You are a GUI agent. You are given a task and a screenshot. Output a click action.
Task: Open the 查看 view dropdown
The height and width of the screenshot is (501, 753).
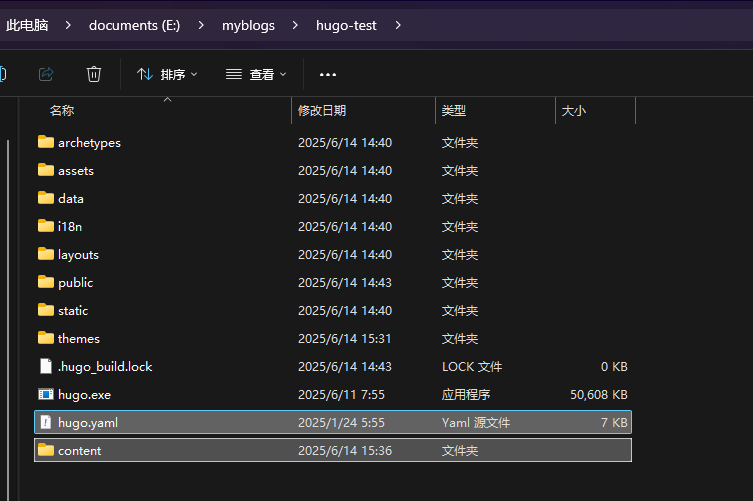256,74
